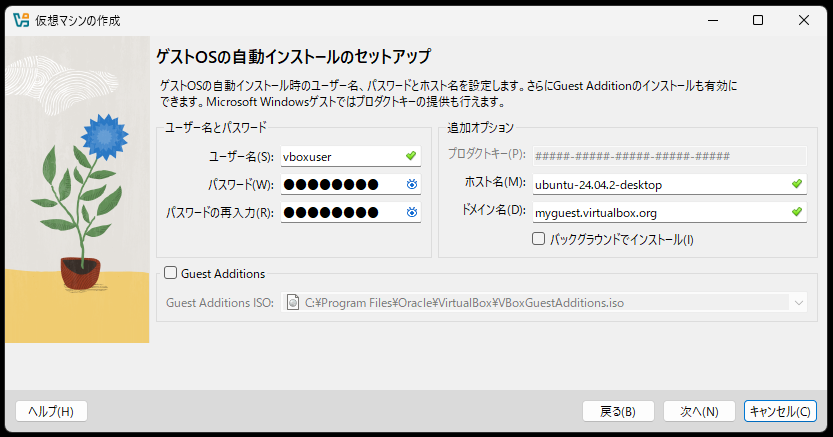Focus the ユーザー名 field containing vboxuser
The image size is (833, 437).
tap(340, 156)
